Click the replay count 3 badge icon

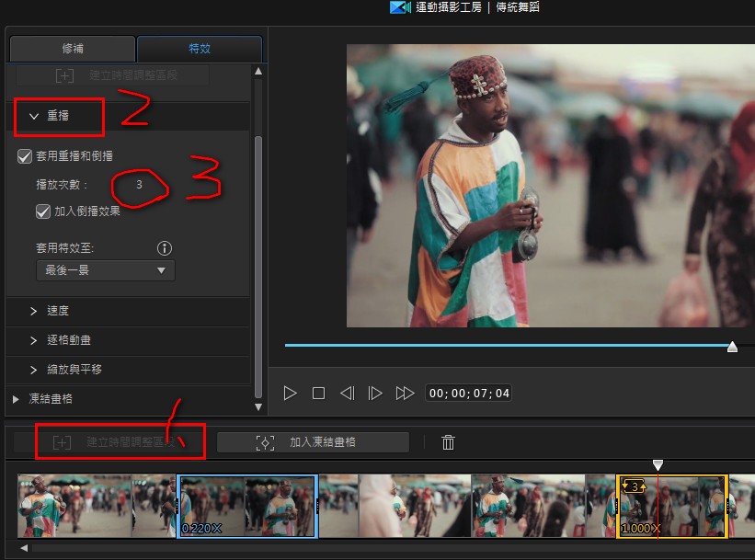[x=634, y=486]
